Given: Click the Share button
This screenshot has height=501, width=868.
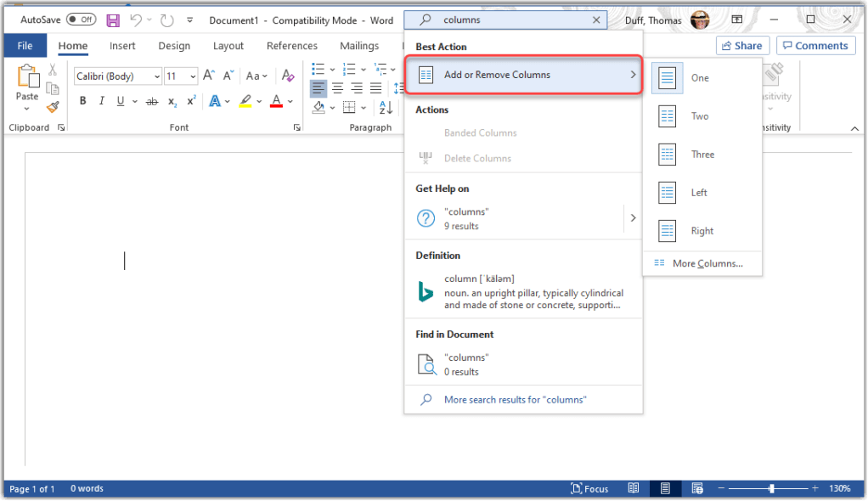Looking at the screenshot, I should click(742, 46).
